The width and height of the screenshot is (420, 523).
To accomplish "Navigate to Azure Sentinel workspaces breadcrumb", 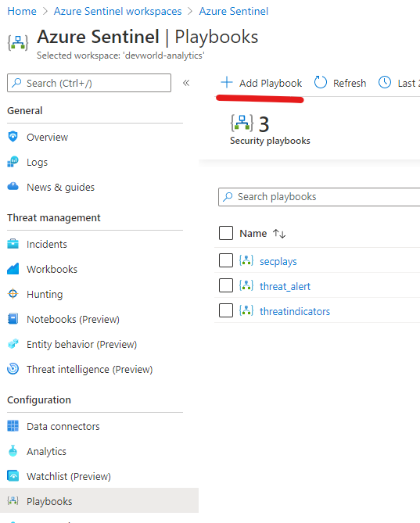I will [x=118, y=11].
